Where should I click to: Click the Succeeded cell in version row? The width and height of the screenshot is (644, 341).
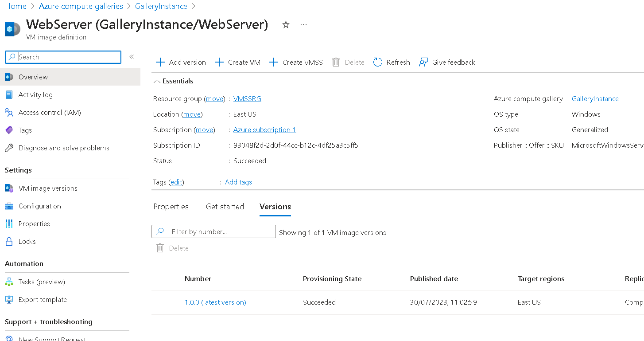[x=319, y=302]
